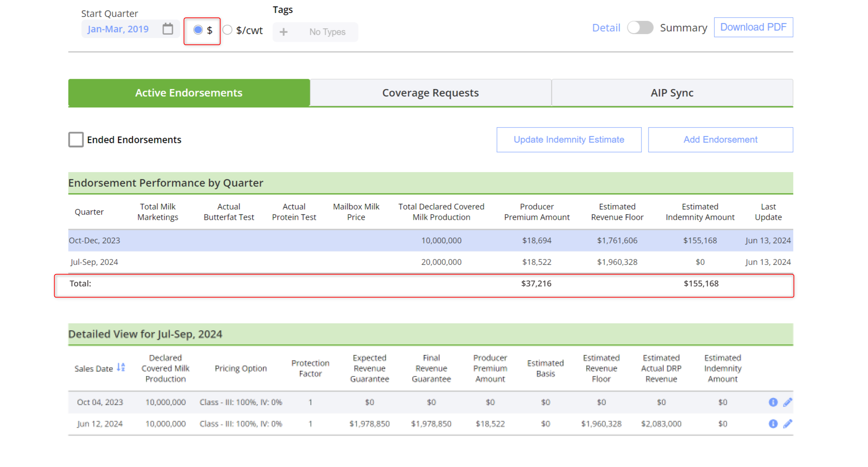
Task: Click Actual Protein Test column header
Action: coord(294,212)
